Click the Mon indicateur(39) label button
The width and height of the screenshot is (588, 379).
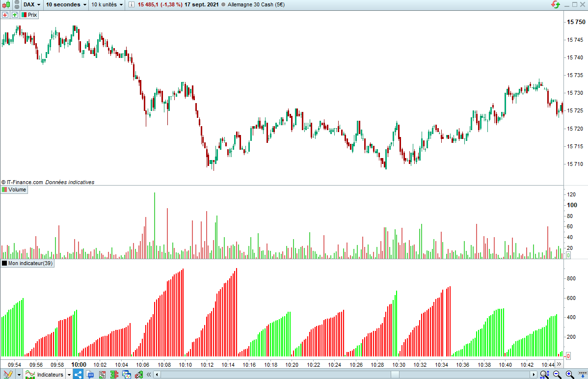click(27, 263)
